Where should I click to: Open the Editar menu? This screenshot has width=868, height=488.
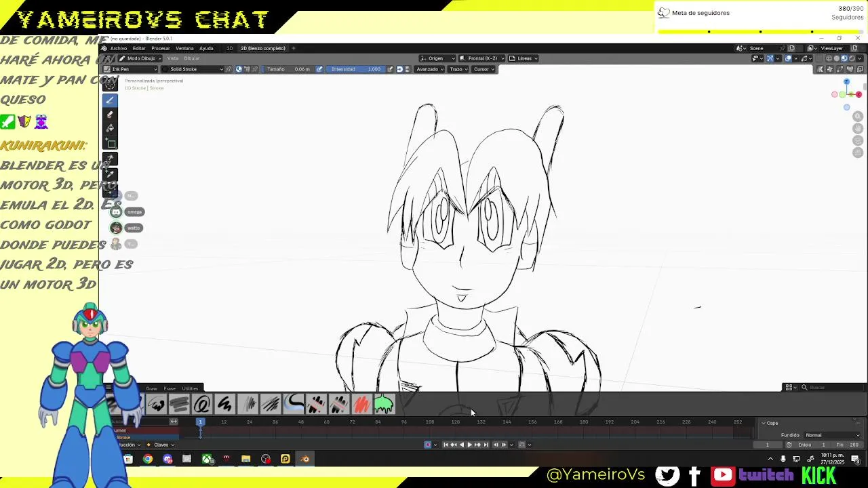pyautogui.click(x=139, y=48)
